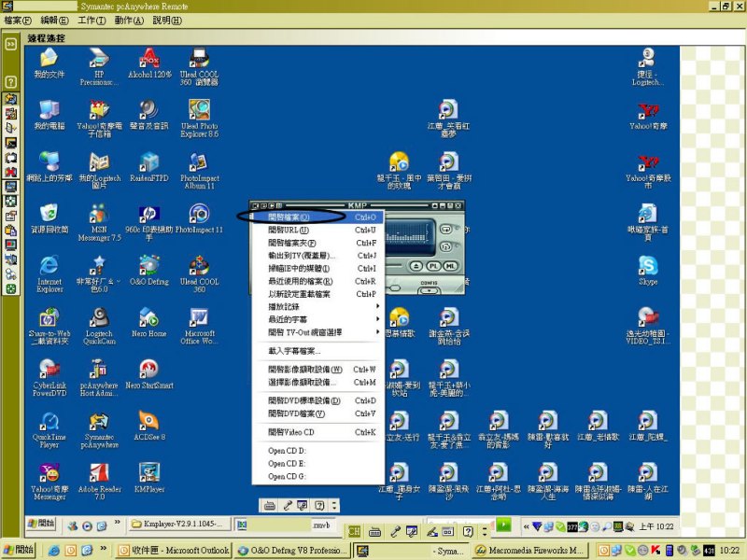Switch to 收件匣 - Microsoft Outlook taskbar button
The width and height of the screenshot is (747, 560).
pyautogui.click(x=174, y=551)
